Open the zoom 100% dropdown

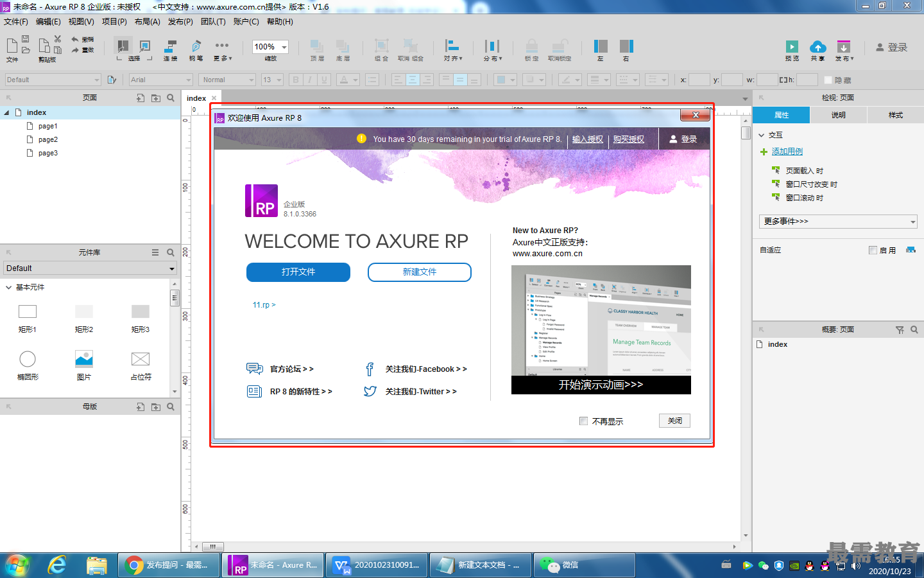[284, 47]
